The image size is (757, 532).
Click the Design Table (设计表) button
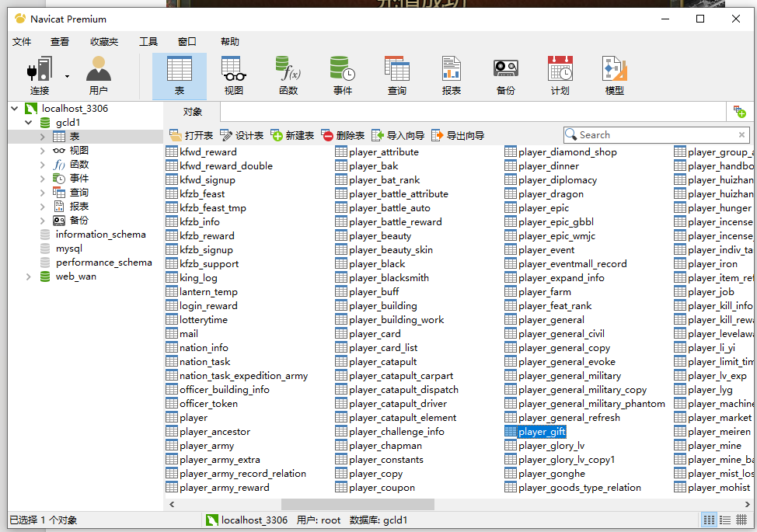click(x=242, y=135)
